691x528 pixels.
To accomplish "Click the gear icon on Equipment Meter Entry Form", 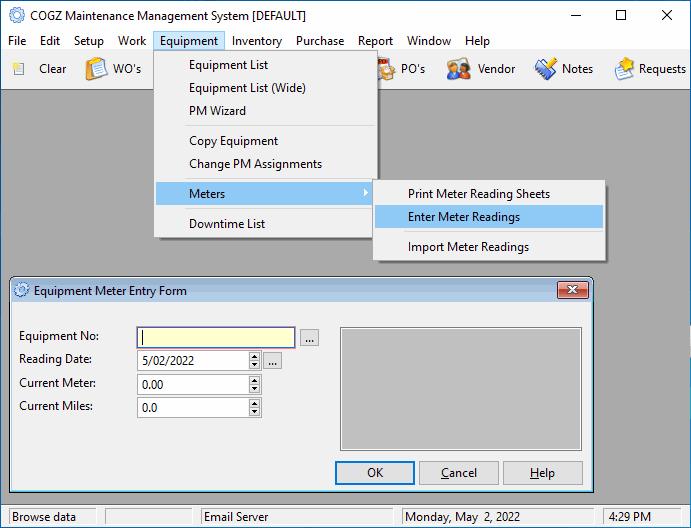I will (x=21, y=290).
